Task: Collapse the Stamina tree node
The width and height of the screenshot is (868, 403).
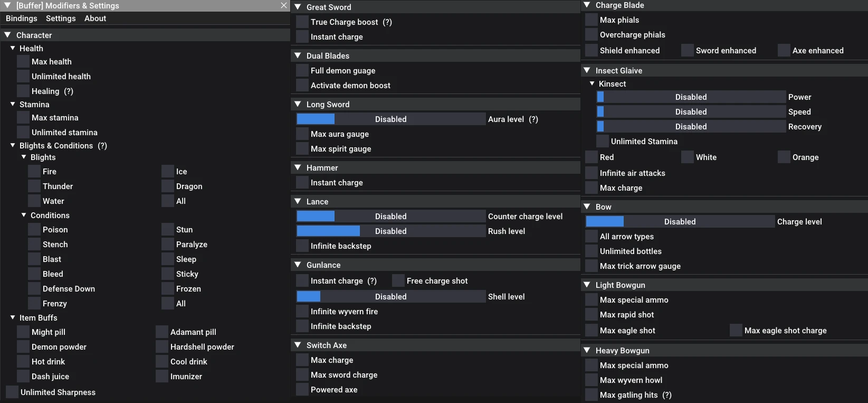Action: (13, 104)
